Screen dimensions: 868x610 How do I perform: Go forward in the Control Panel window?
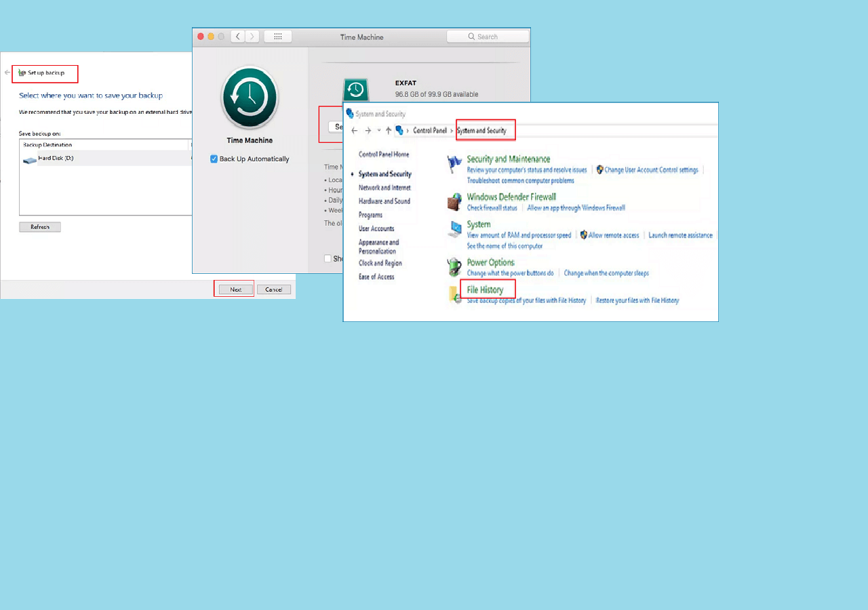368,131
